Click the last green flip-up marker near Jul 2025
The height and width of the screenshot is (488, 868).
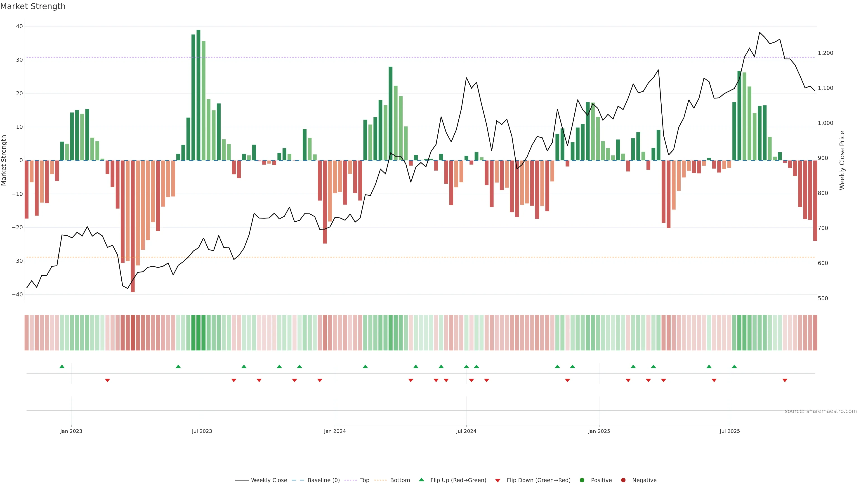click(734, 366)
